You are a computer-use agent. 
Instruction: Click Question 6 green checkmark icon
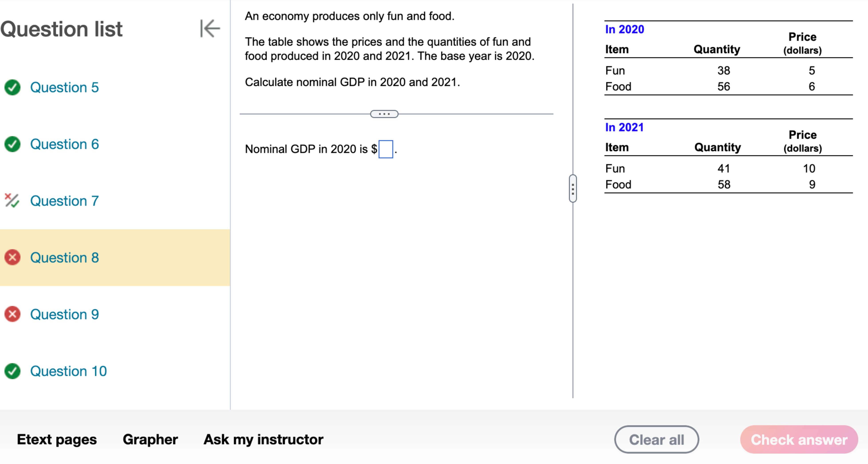coord(12,144)
